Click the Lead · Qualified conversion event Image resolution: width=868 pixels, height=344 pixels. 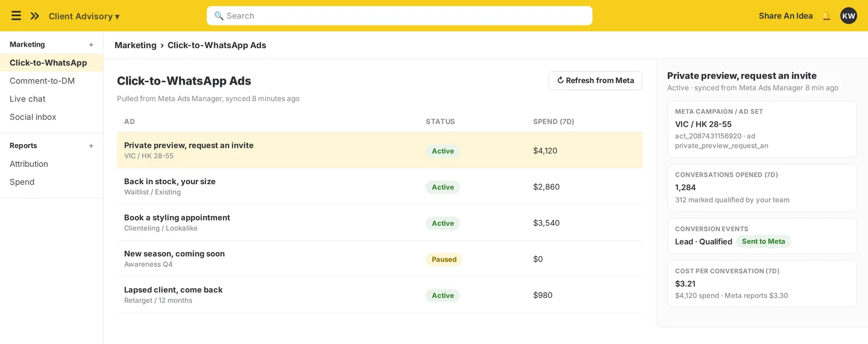click(x=704, y=242)
